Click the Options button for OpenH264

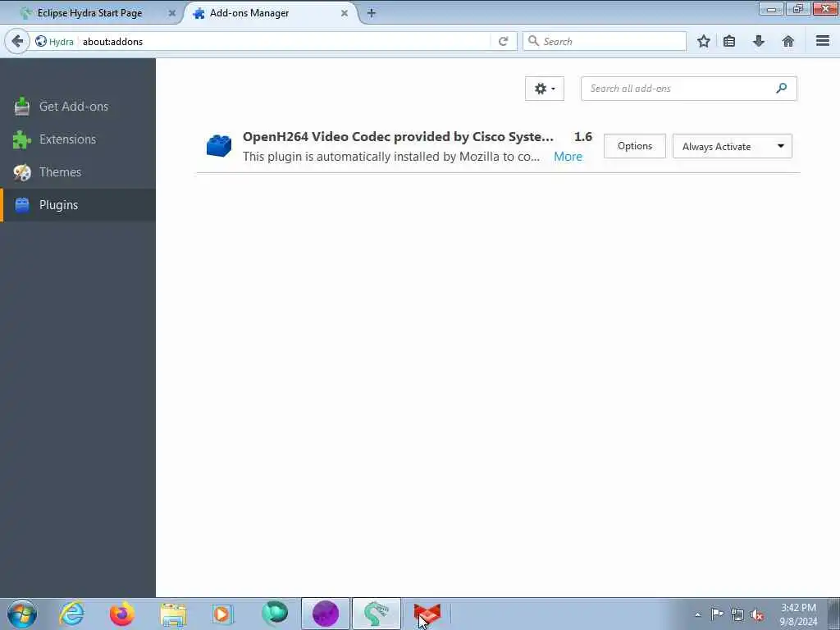point(635,146)
